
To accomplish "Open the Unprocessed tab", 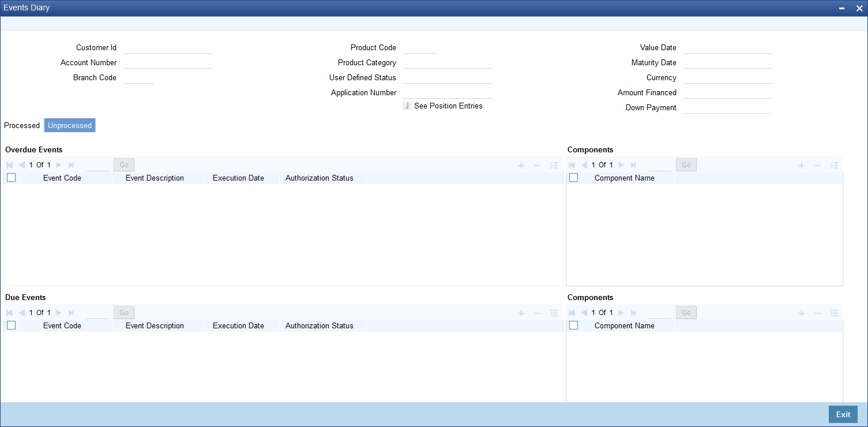I will pos(70,125).
